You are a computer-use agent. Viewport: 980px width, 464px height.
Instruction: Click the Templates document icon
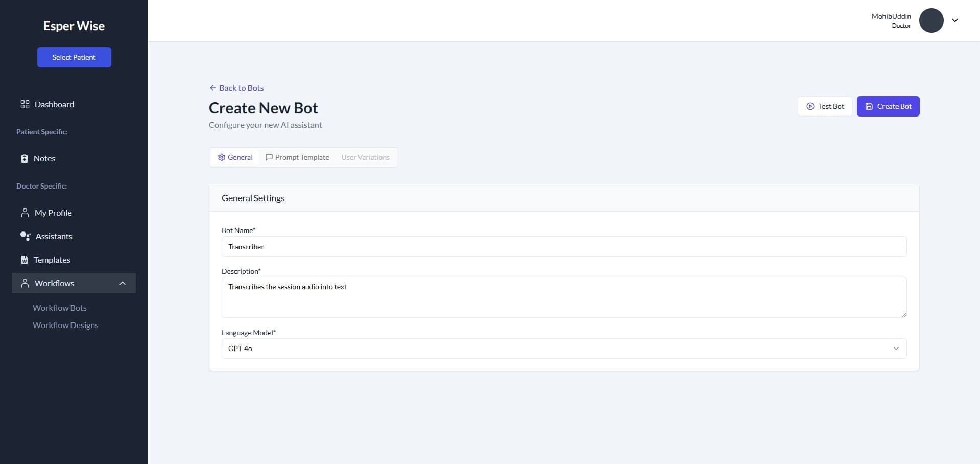point(24,260)
